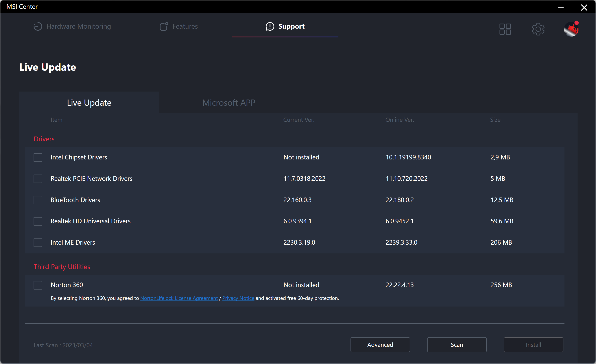This screenshot has height=364, width=596.
Task: Open the Privacy Notice link
Action: [238, 298]
